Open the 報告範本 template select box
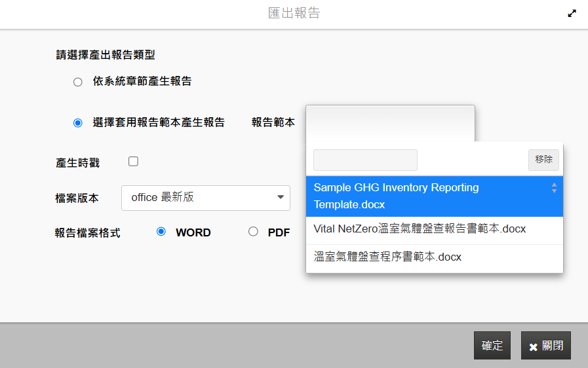The image size is (588, 368). pyautogui.click(x=389, y=122)
